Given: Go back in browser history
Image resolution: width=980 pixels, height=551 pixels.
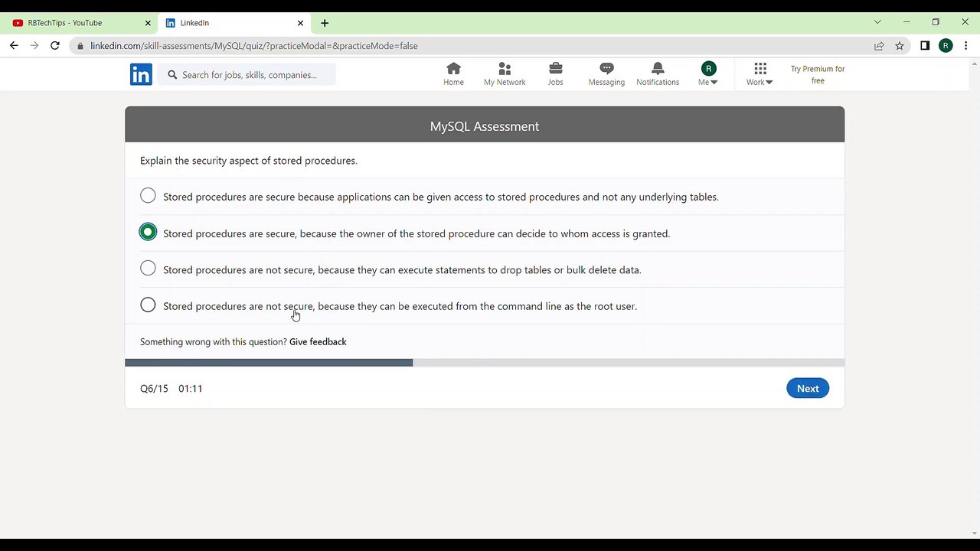Looking at the screenshot, I should click(14, 46).
